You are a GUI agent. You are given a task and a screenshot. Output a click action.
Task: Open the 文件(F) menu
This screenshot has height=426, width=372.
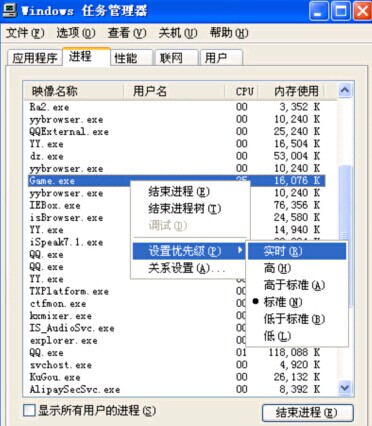pyautogui.click(x=25, y=33)
